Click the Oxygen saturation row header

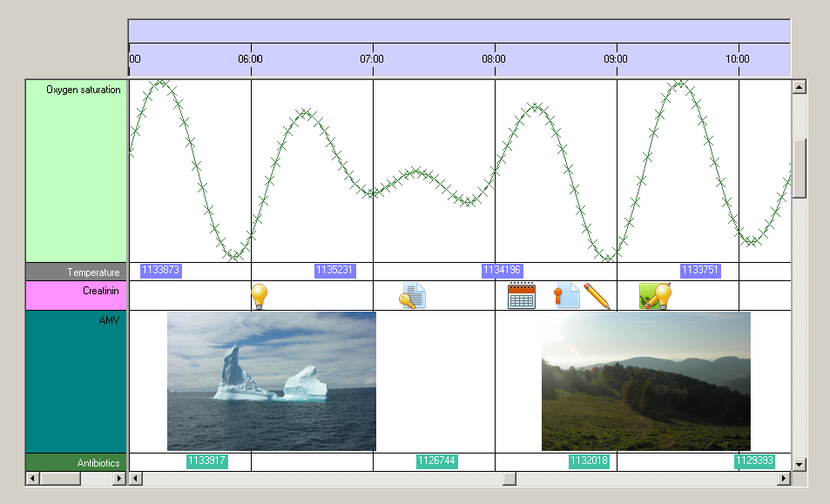tap(77, 171)
